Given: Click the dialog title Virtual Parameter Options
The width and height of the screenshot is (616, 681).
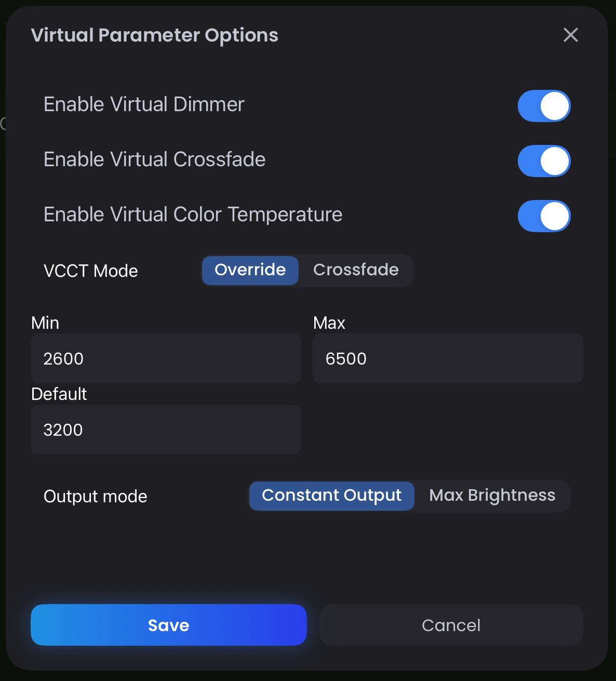Looking at the screenshot, I should (x=155, y=35).
